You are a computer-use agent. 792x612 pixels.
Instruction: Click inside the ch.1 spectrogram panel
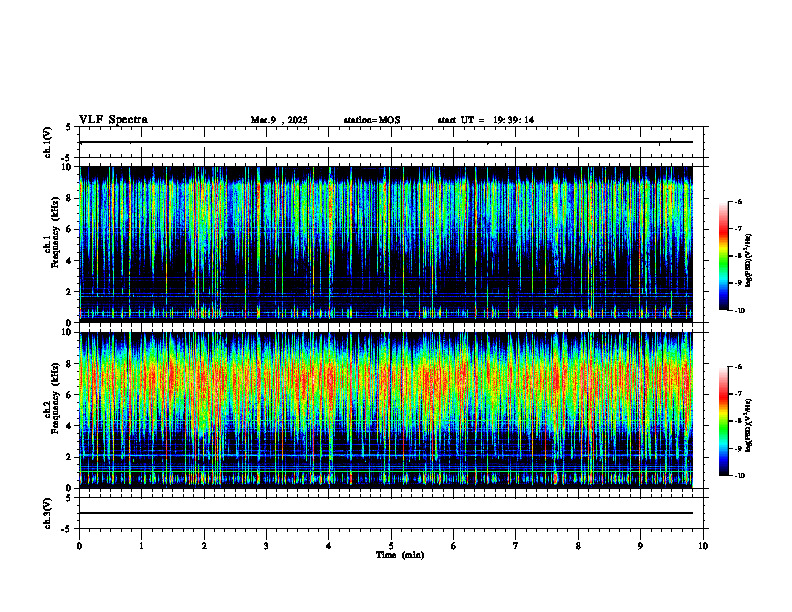click(386, 244)
